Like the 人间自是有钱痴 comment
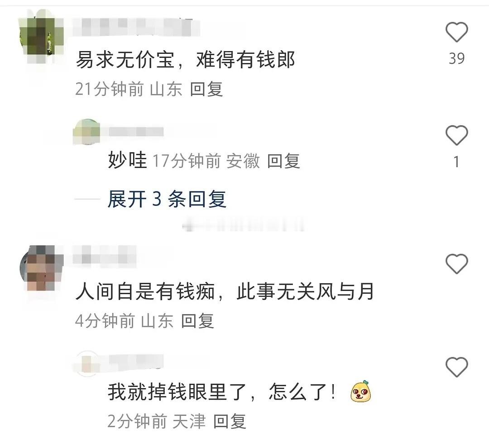This screenshot has height=448, width=489. (x=456, y=264)
